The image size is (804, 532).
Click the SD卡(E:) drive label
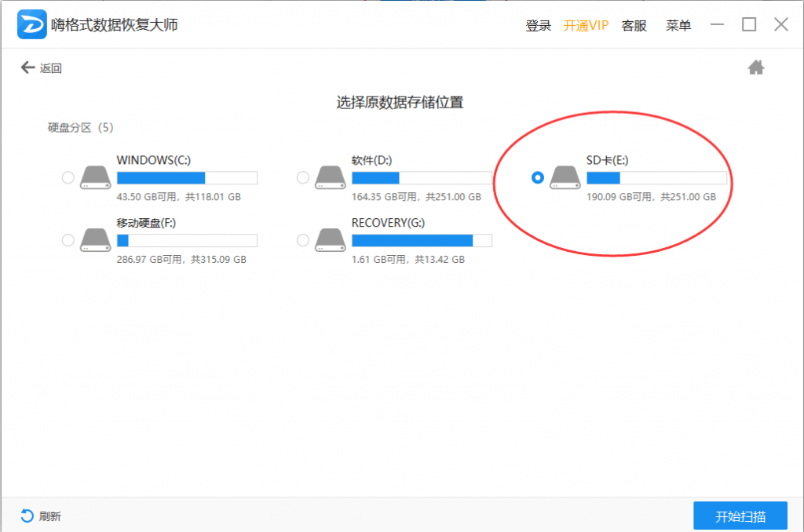coord(607,160)
